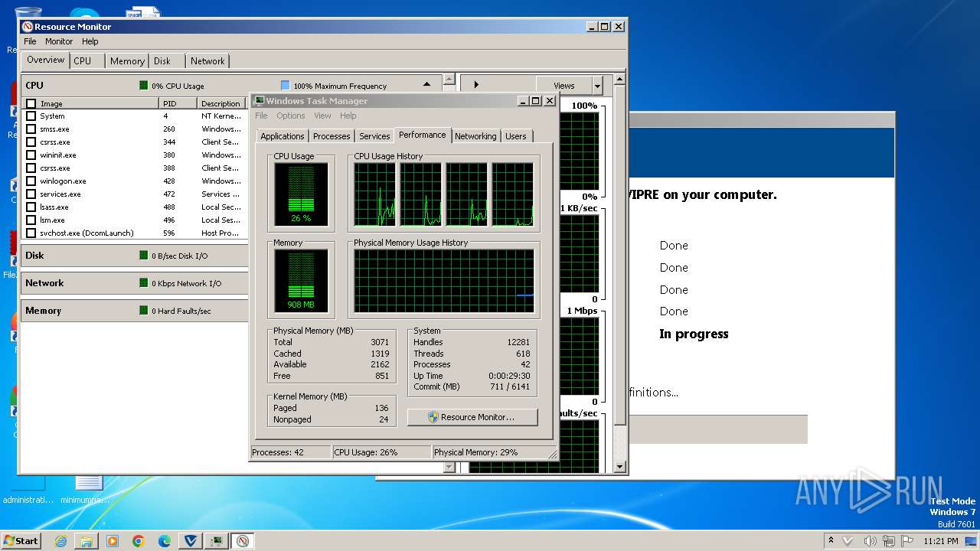Click the graph pane right-arrow expander

(x=475, y=85)
